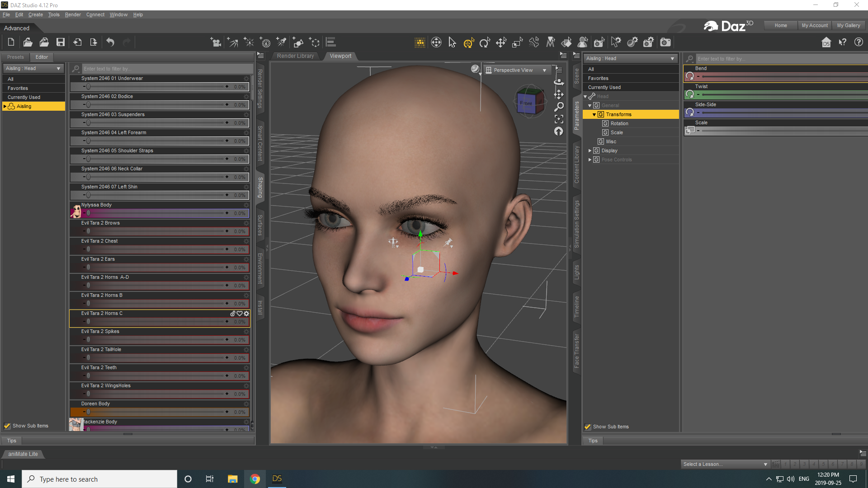The image size is (868, 488).
Task: Select the Currently Used preset filter
Action: (24, 97)
